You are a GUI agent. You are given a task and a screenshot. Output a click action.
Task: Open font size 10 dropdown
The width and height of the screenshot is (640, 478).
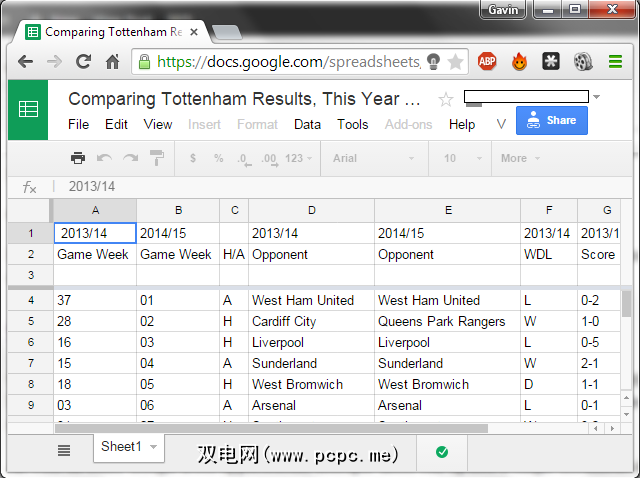tap(463, 158)
